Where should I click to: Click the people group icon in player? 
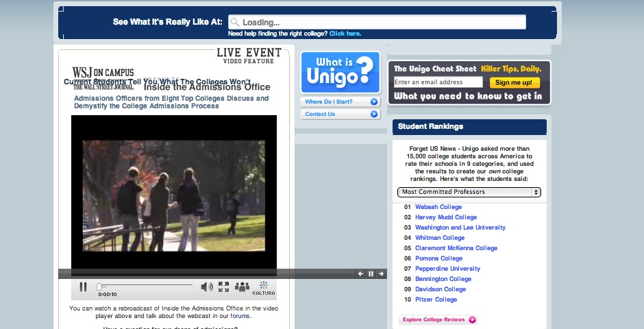242,287
